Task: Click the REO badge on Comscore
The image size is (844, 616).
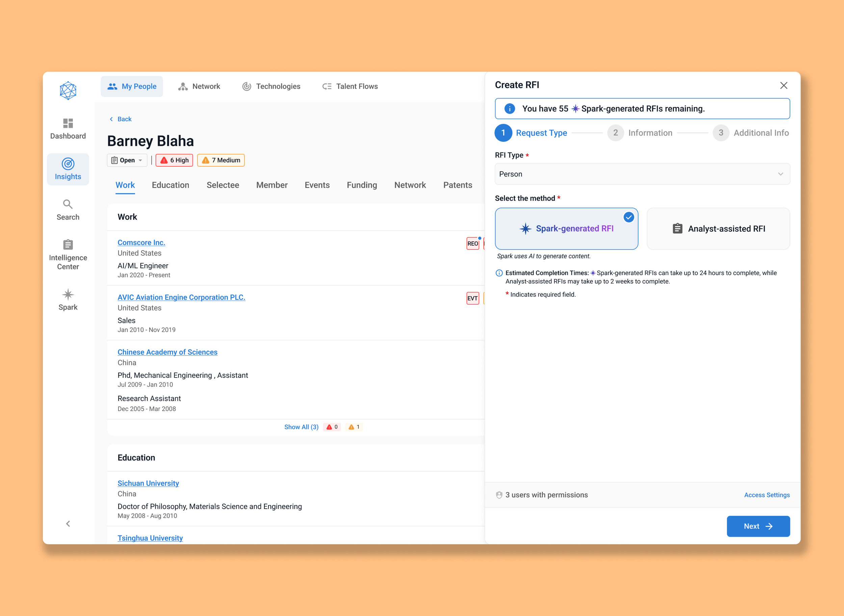Action: (472, 243)
